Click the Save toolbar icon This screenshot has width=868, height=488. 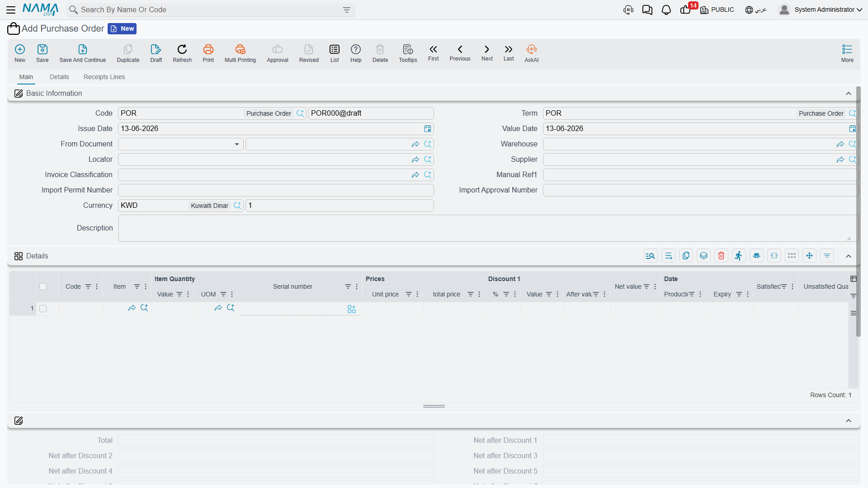(42, 53)
